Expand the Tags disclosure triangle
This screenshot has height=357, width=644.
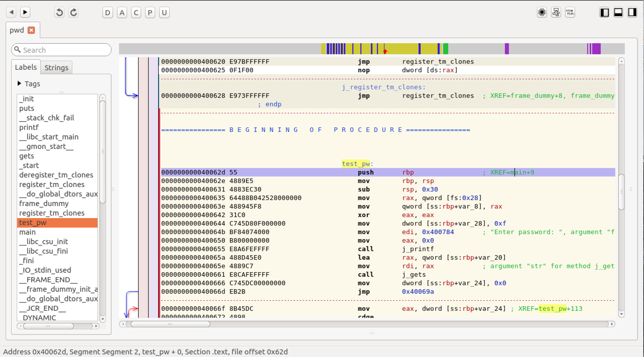20,84
